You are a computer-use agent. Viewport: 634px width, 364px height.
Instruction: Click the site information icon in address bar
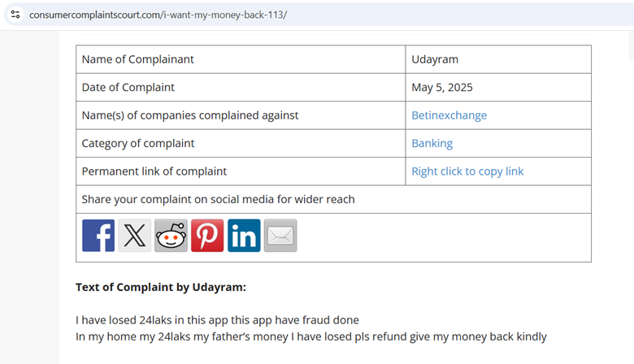(x=15, y=15)
